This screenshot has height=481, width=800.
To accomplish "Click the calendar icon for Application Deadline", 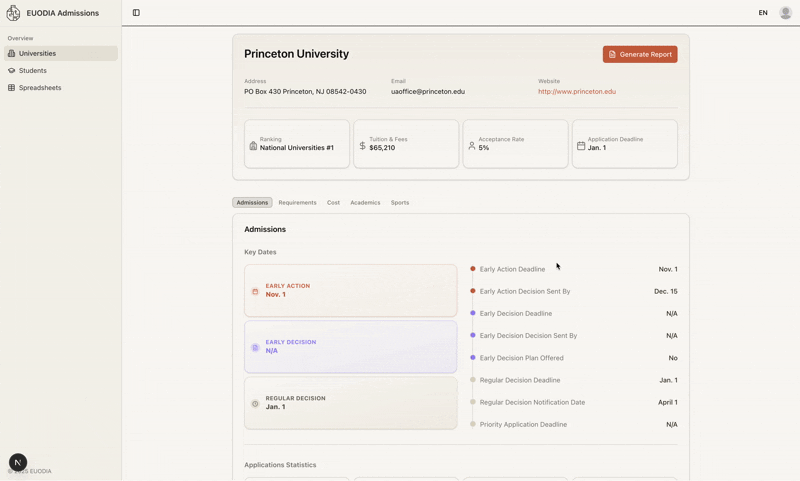I will 581,146.
